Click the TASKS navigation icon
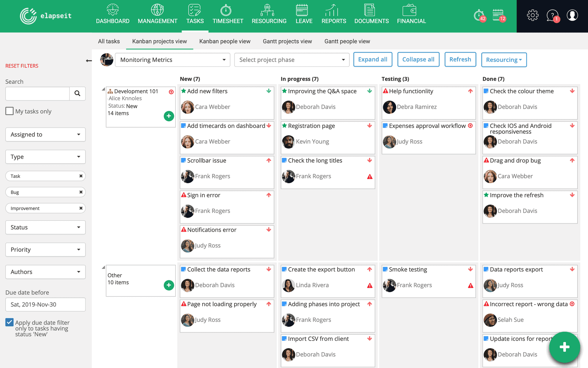Screen dimensions: 588x368 [195, 10]
